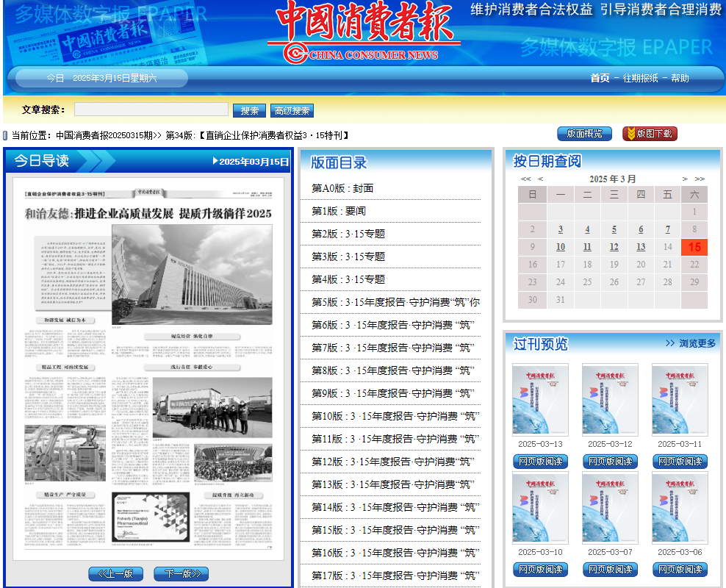Open the 2025-03-10 issue cover thumbnail
Viewport: 726px width, 588px height.
point(540,509)
